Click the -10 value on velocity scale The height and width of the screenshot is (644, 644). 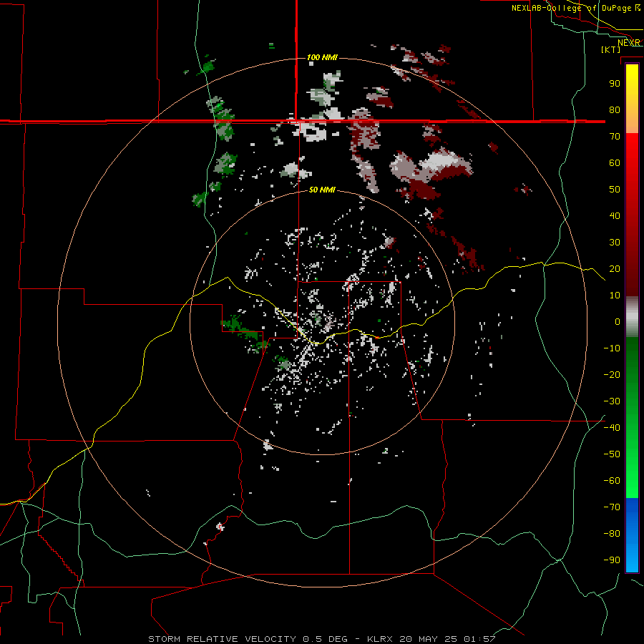612,348
